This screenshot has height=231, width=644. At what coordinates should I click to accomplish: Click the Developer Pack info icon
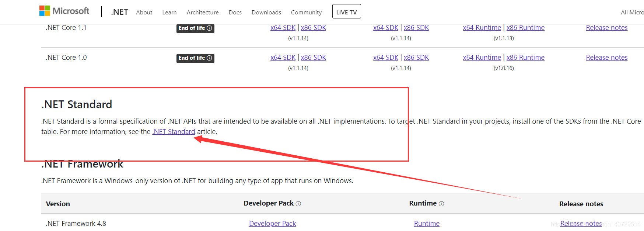[298, 204]
